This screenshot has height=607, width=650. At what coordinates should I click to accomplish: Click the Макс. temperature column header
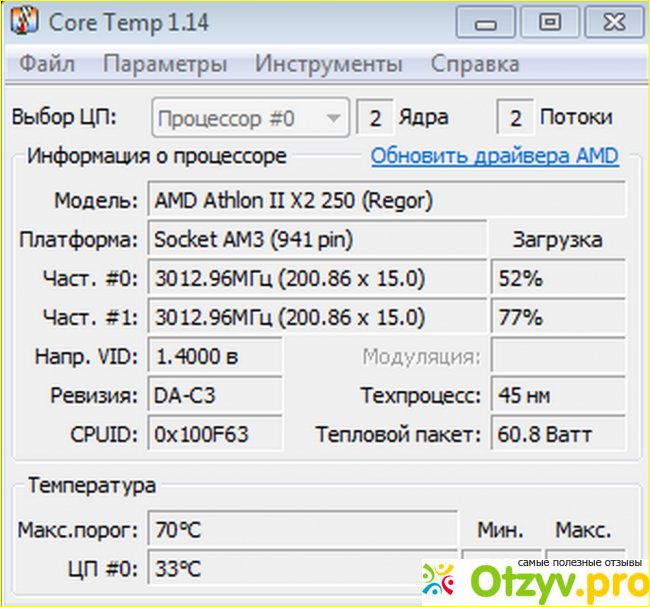pos(583,529)
